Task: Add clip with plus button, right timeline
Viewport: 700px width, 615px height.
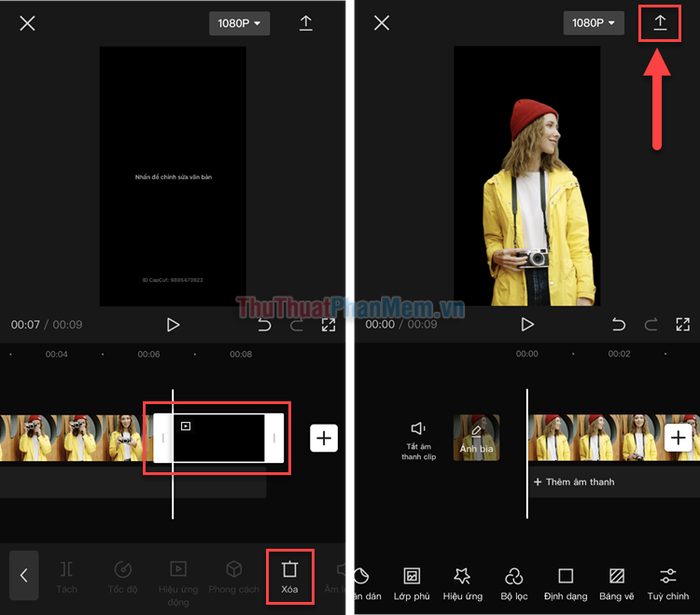Action: click(x=678, y=437)
